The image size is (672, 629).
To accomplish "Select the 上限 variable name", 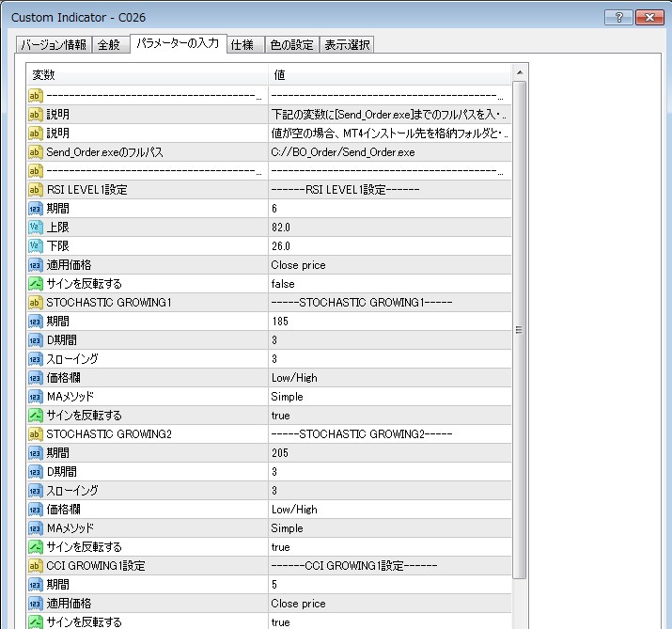I will click(58, 228).
